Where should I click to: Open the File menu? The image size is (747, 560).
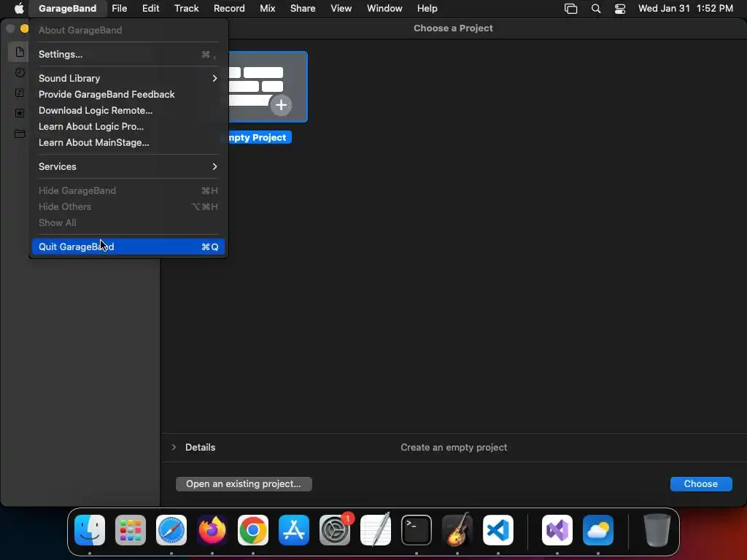[x=119, y=8]
